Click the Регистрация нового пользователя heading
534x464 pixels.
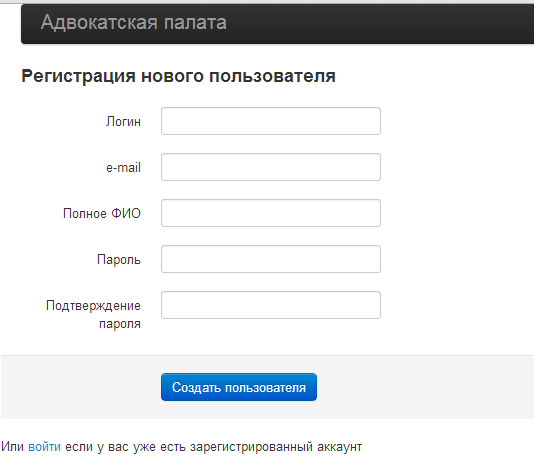coord(178,76)
